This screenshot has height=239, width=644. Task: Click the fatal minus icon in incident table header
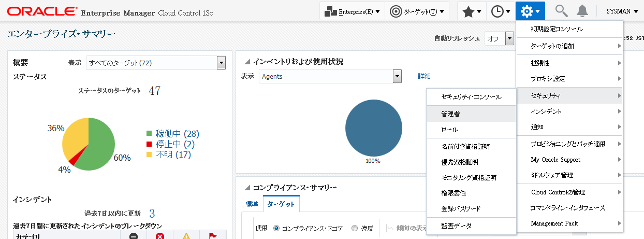[134, 236]
